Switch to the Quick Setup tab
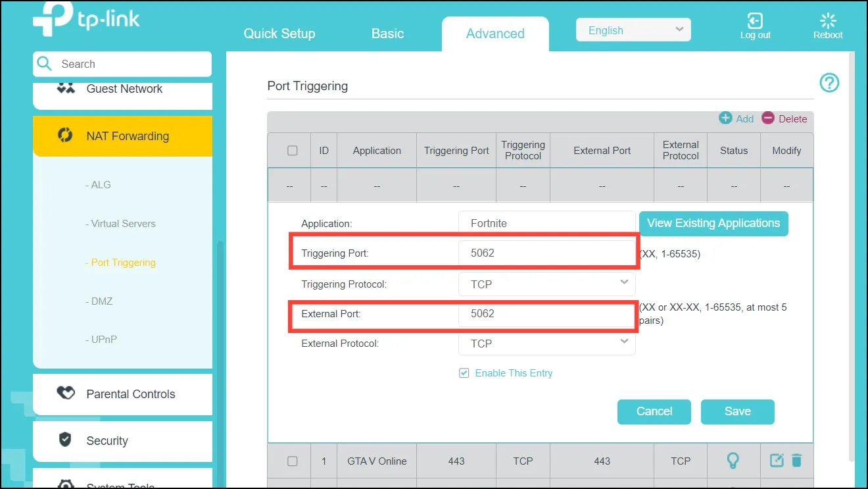The height and width of the screenshot is (489, 868). click(279, 34)
